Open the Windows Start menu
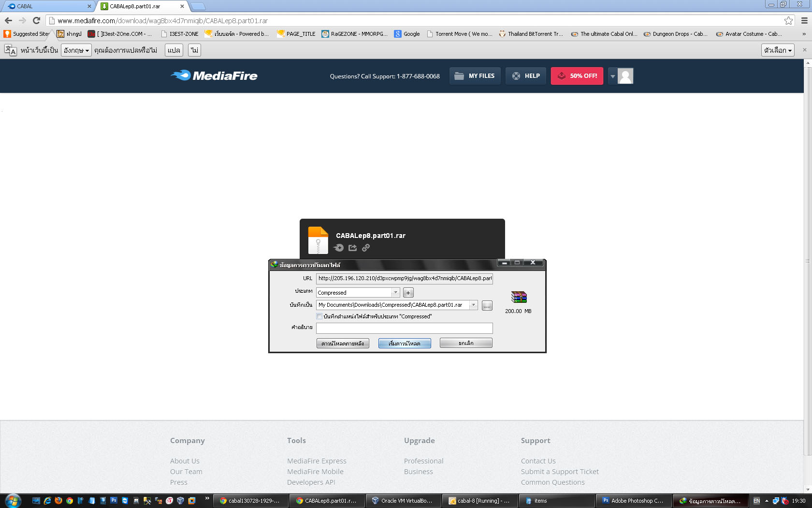 [x=13, y=501]
